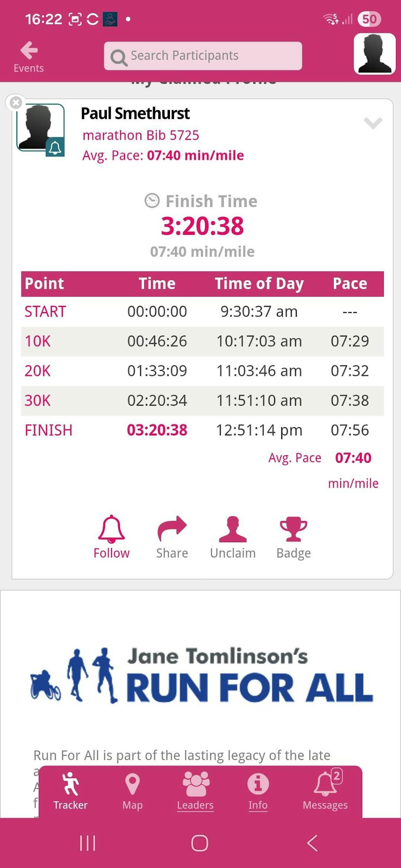Click the Search Participants field
The height and width of the screenshot is (868, 401).
(x=203, y=56)
